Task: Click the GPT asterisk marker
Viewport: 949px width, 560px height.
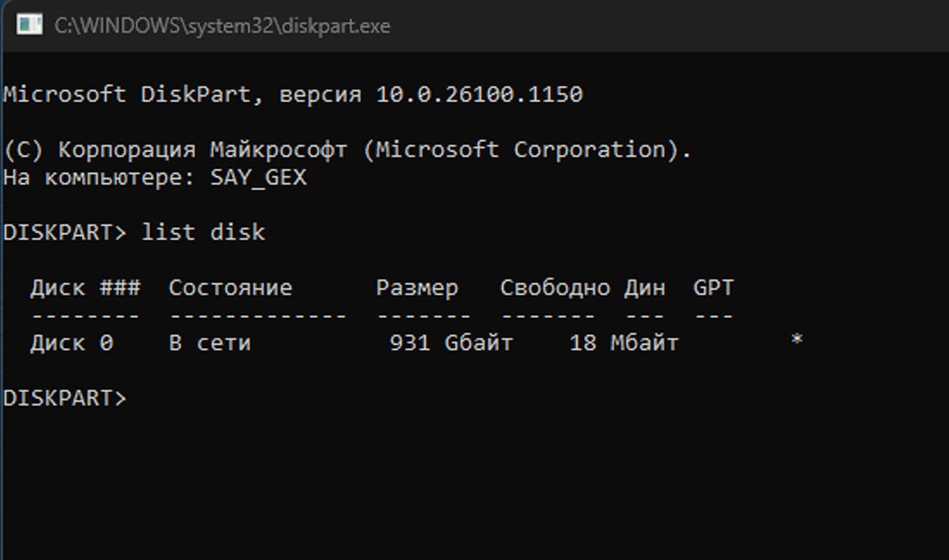Action: (x=797, y=341)
